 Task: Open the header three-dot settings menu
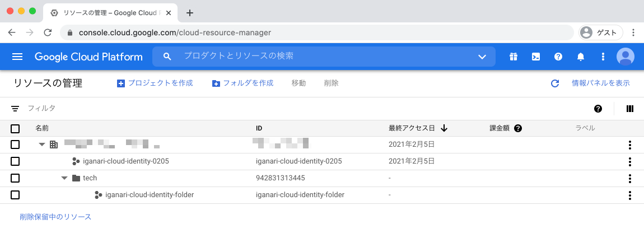[603, 57]
